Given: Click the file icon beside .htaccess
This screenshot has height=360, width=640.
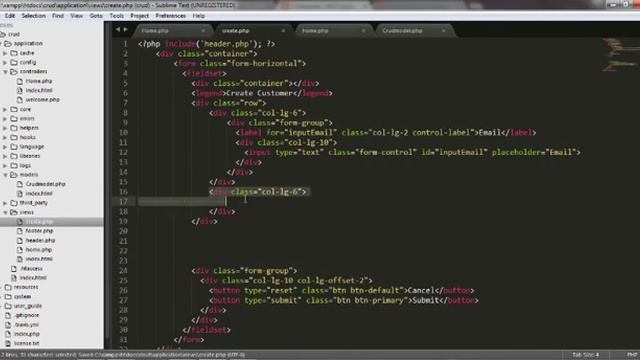Looking at the screenshot, I should point(14,269).
